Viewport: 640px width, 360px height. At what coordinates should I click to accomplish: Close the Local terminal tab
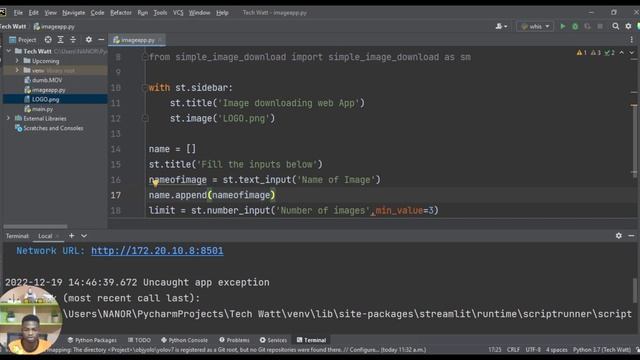pos(57,236)
